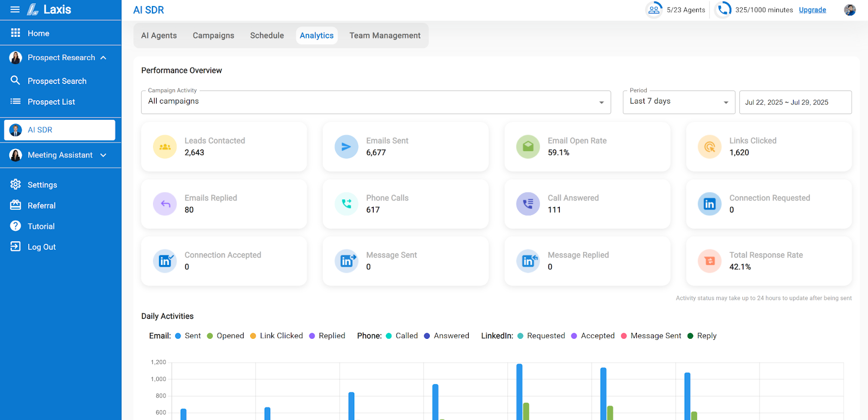The width and height of the screenshot is (868, 420).
Task: Click the Prospect List icon
Action: pos(16,101)
